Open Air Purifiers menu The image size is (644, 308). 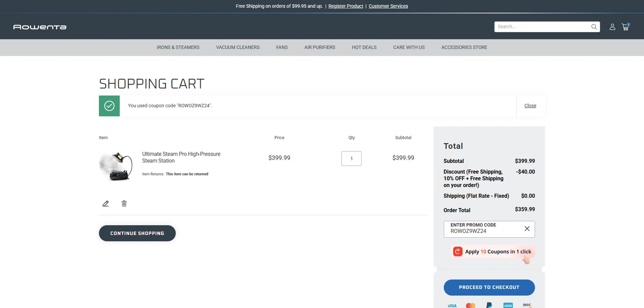pyautogui.click(x=320, y=47)
